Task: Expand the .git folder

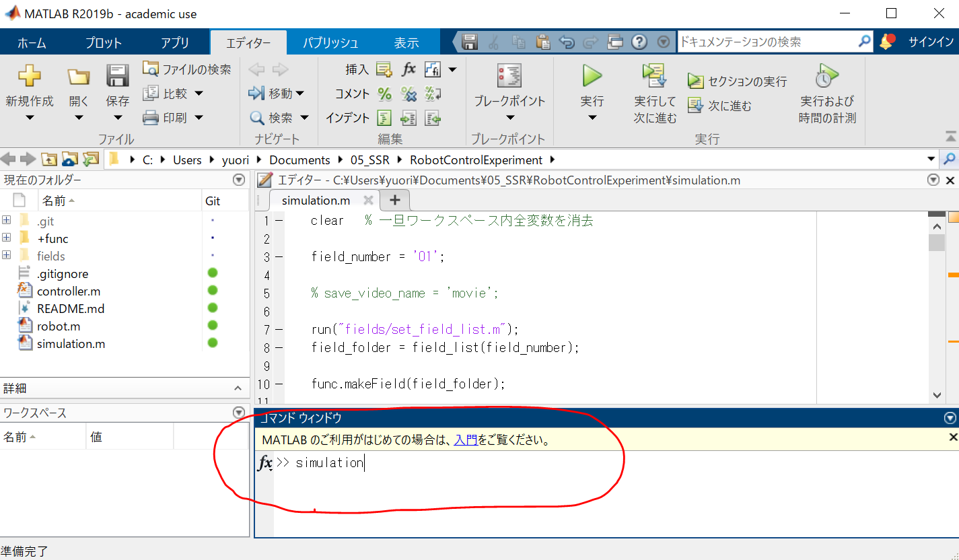Action: pyautogui.click(x=7, y=220)
